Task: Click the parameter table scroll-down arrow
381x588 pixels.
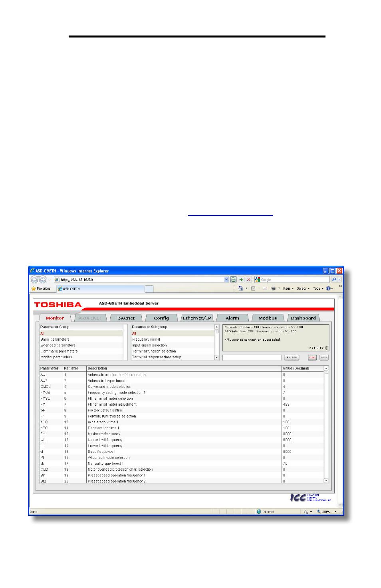Action: click(x=326, y=481)
